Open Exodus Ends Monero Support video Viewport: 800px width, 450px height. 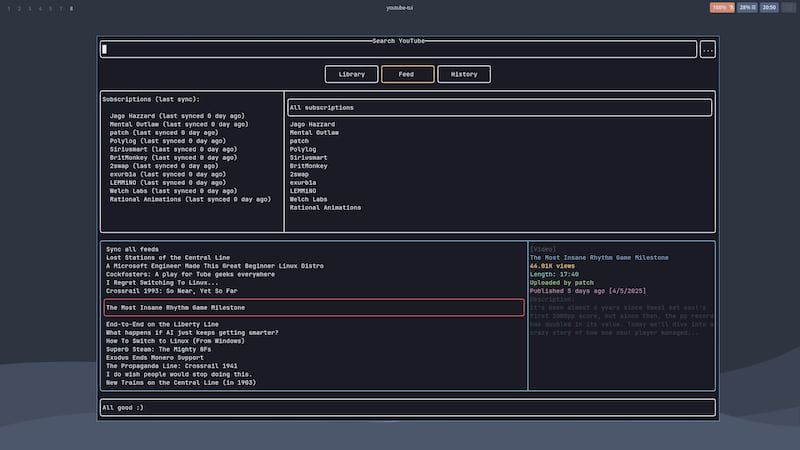pos(155,358)
